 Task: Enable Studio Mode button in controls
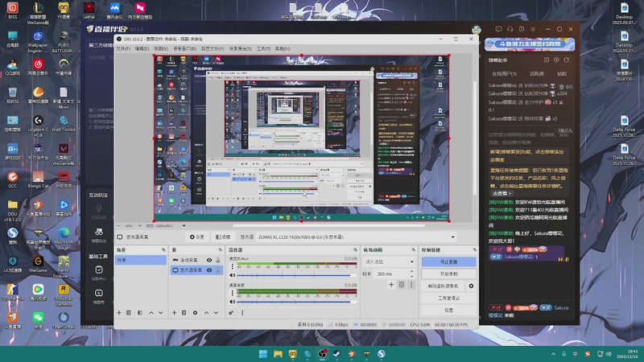pyautogui.click(x=449, y=298)
